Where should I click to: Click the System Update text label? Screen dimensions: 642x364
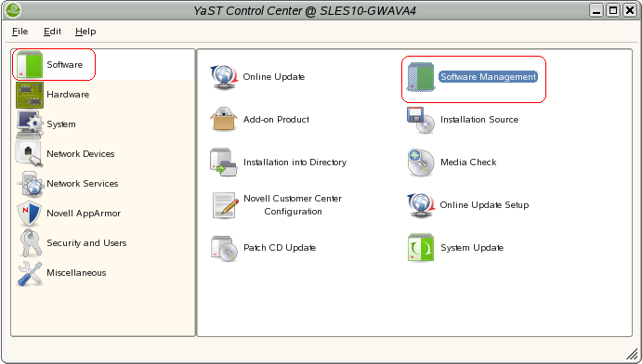(x=472, y=248)
